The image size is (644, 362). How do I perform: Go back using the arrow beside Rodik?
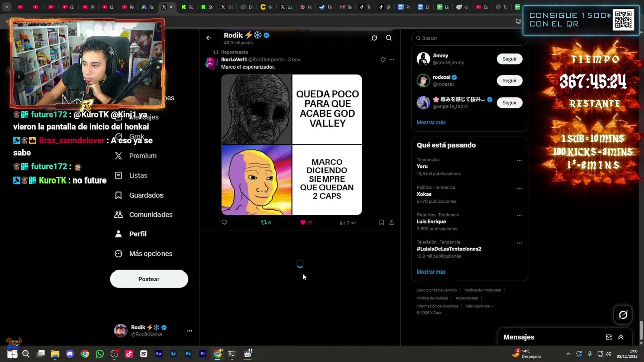[209, 38]
